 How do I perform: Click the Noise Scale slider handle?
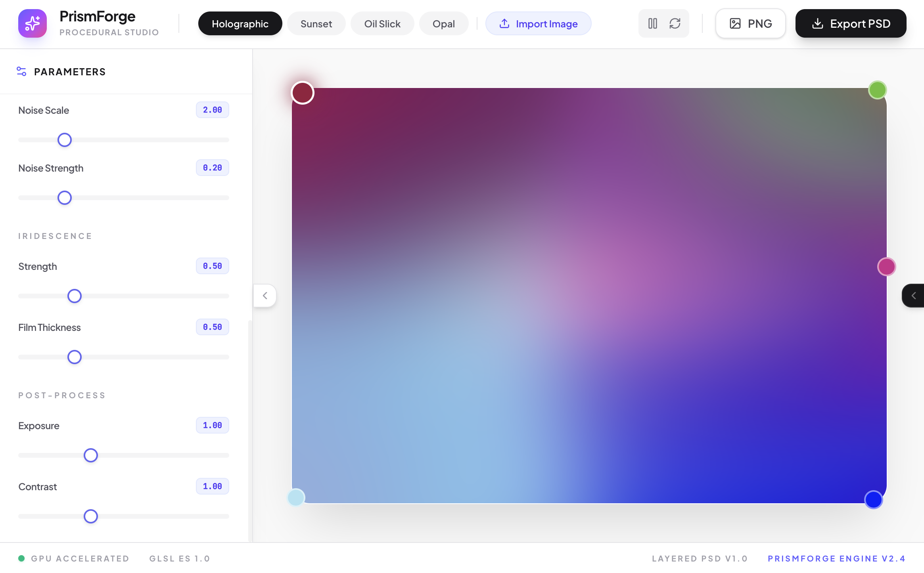(64, 139)
